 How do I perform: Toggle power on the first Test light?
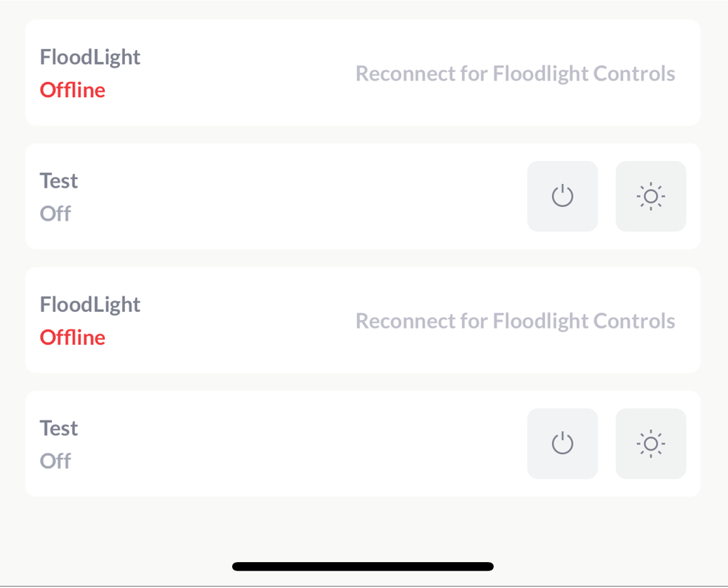click(x=562, y=196)
